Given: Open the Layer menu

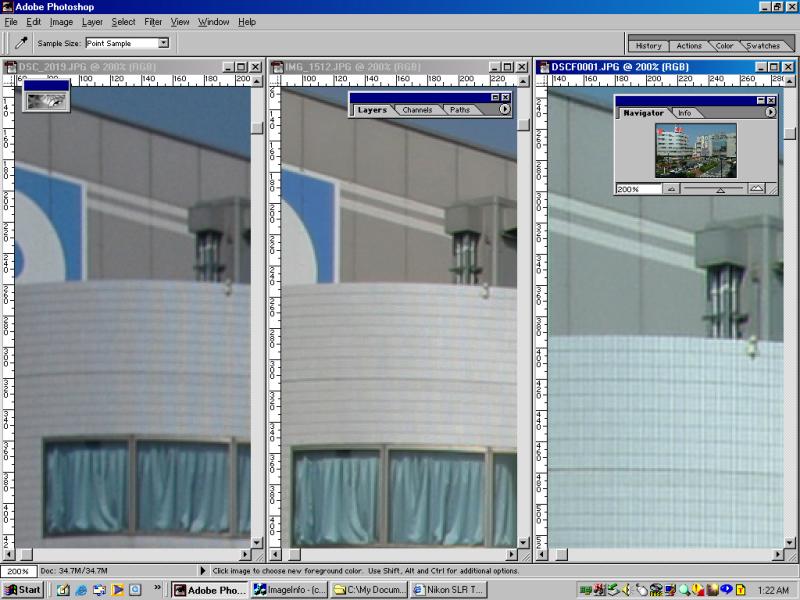Looking at the screenshot, I should [x=92, y=22].
